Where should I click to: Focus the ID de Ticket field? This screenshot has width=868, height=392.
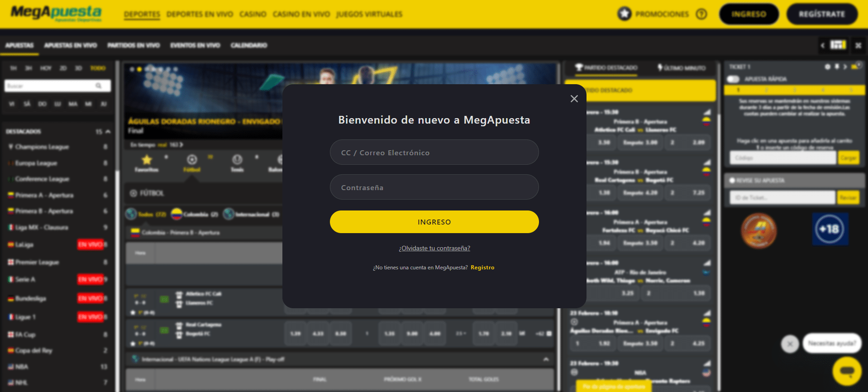click(x=782, y=197)
